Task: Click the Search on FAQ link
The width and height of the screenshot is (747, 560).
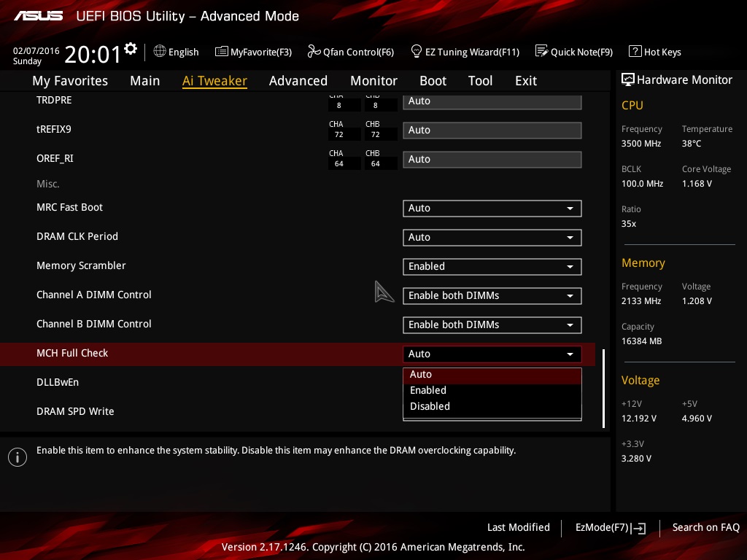Action: 706,527
